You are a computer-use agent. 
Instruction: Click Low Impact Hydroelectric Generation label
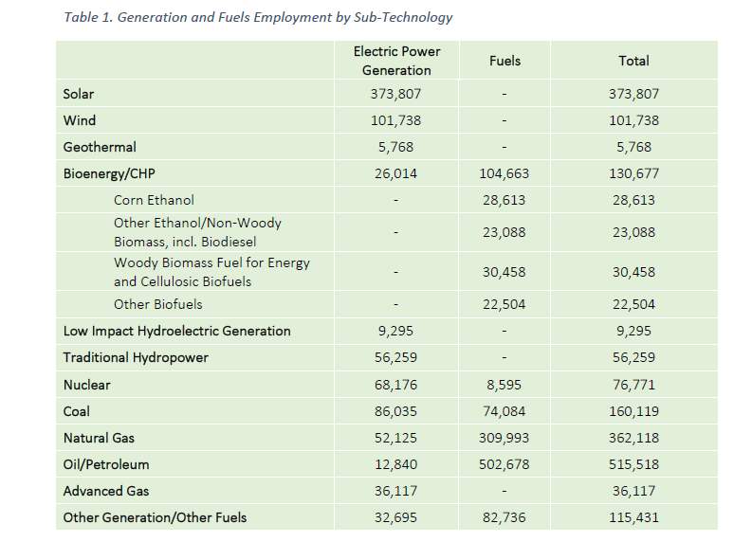[177, 331]
